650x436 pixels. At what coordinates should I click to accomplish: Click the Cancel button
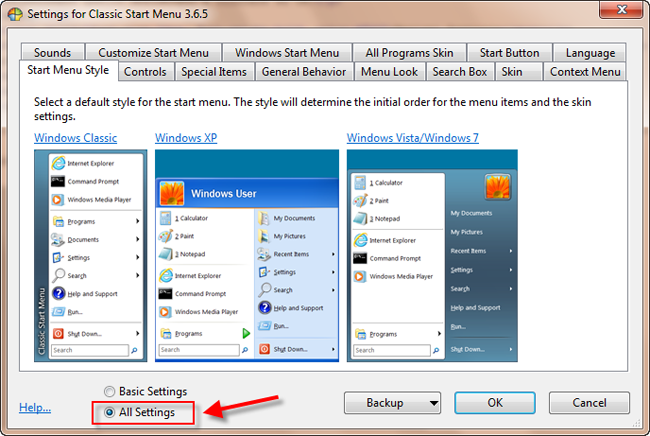pos(589,403)
